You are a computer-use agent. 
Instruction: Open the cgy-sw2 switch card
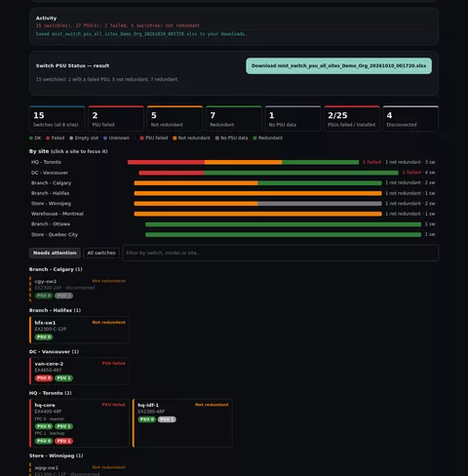79,289
